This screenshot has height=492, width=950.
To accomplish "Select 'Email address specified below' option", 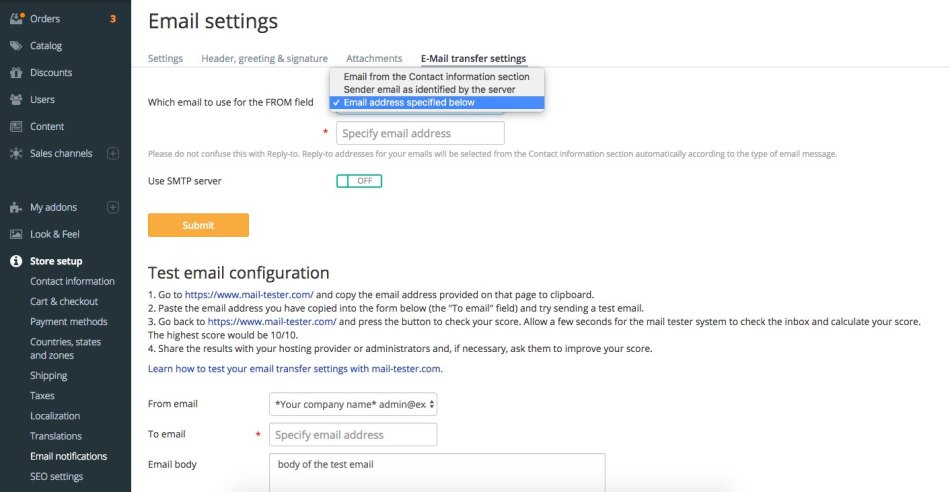I will 436,102.
